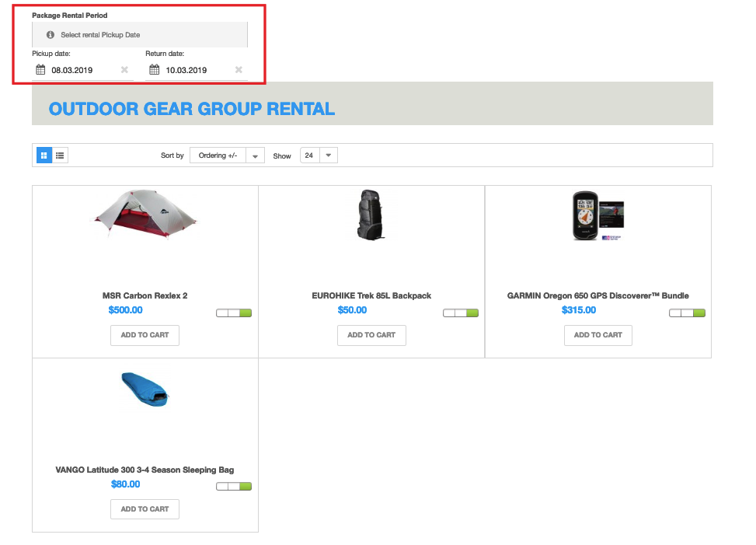The height and width of the screenshot is (545, 756).
Task: Clear the pickup date with X icon
Action: (124, 70)
